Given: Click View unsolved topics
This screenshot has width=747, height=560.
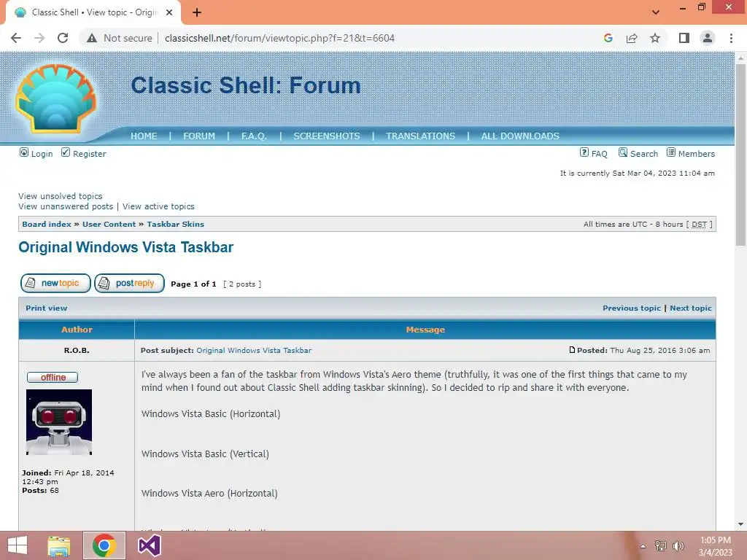Looking at the screenshot, I should pos(60,196).
